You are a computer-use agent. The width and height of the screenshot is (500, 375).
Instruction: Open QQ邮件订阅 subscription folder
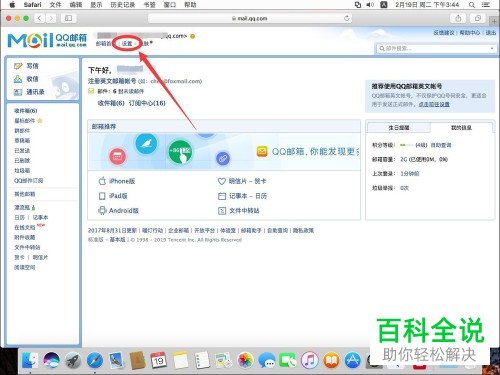coord(28,181)
